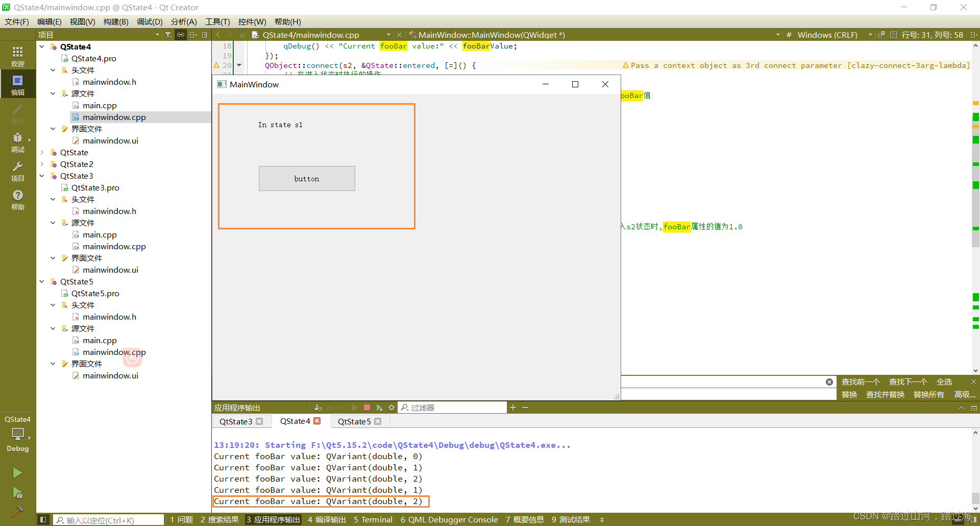Click the clang analyzer database icon

coord(881,35)
